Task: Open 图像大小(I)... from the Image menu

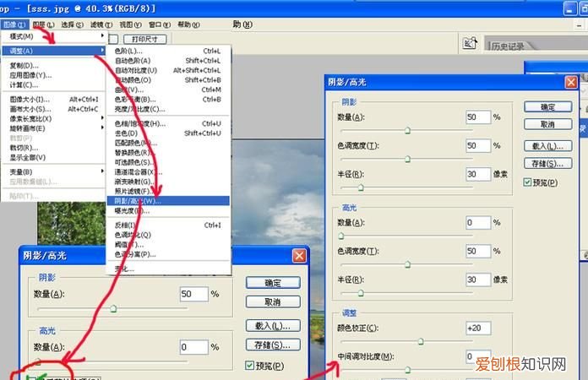Action: [x=53, y=100]
